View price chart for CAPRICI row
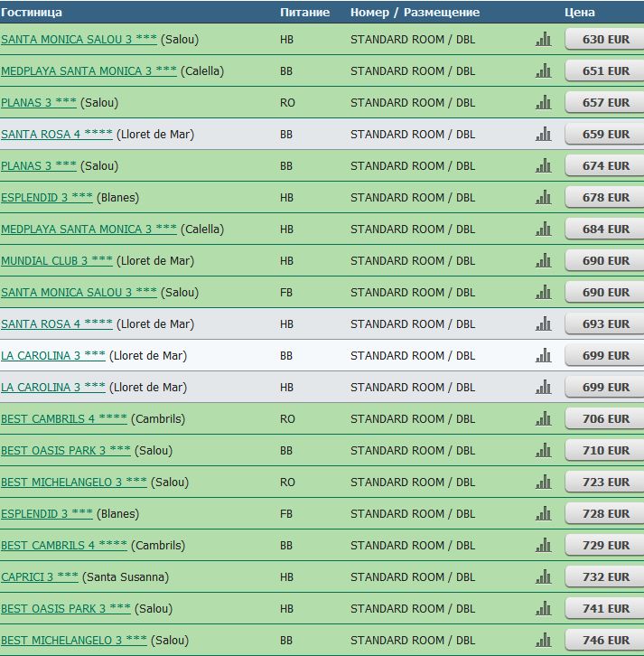 point(543,576)
